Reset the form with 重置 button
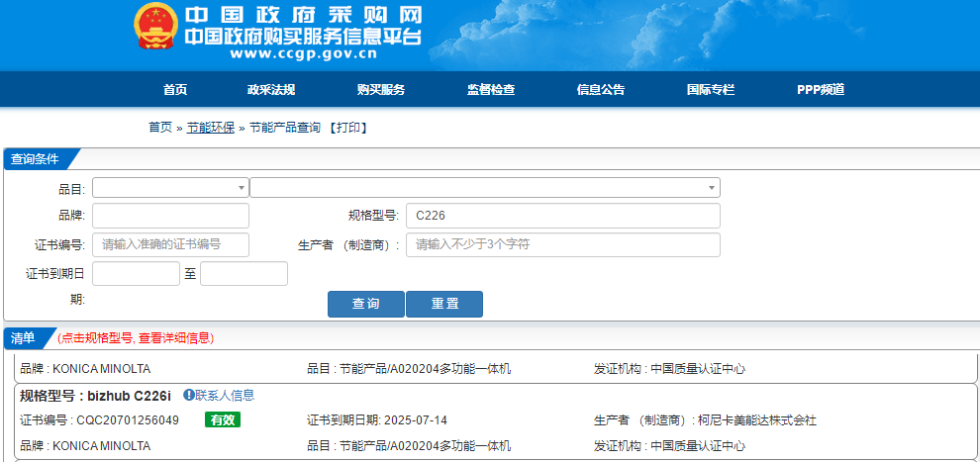980x462 pixels. tap(444, 304)
